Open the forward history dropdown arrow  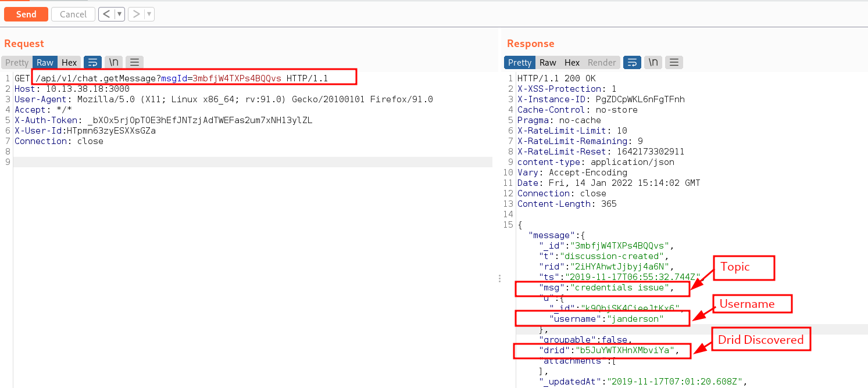pos(149,14)
